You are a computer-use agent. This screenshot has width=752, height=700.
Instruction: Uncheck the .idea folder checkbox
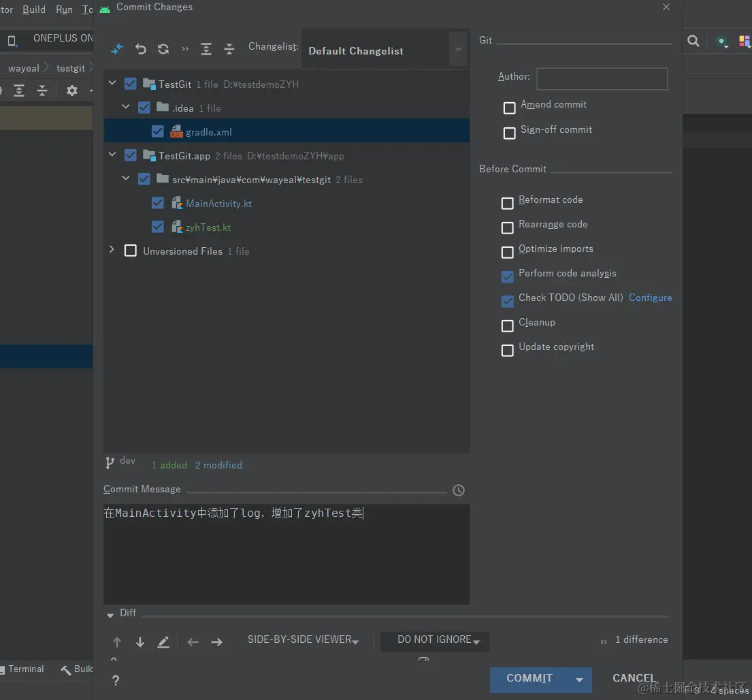coord(144,108)
